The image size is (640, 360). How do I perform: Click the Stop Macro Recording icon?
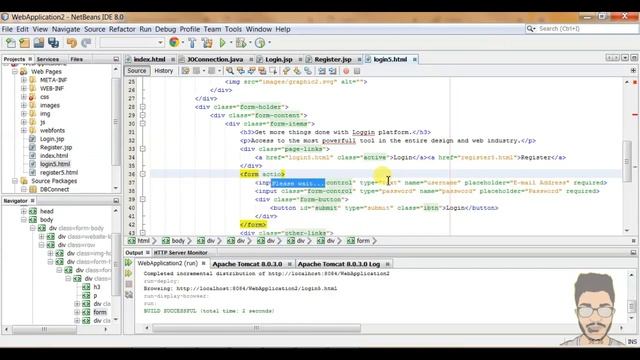pos(357,71)
